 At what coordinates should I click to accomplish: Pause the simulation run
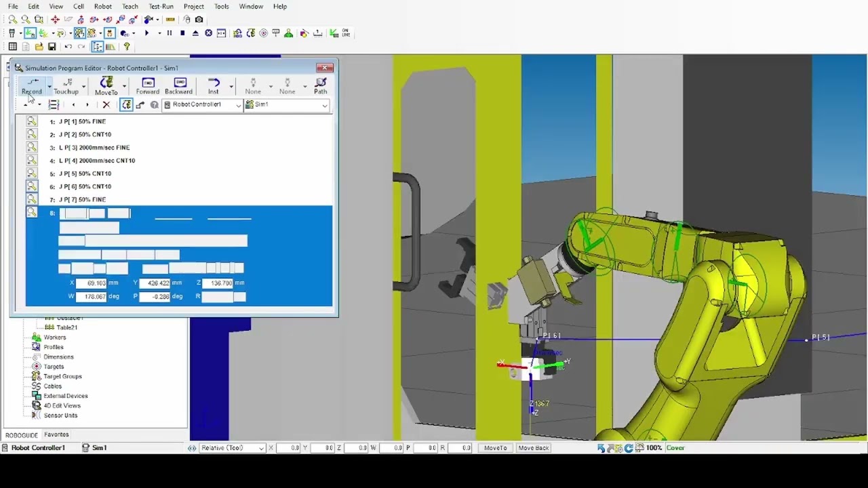pos(170,33)
